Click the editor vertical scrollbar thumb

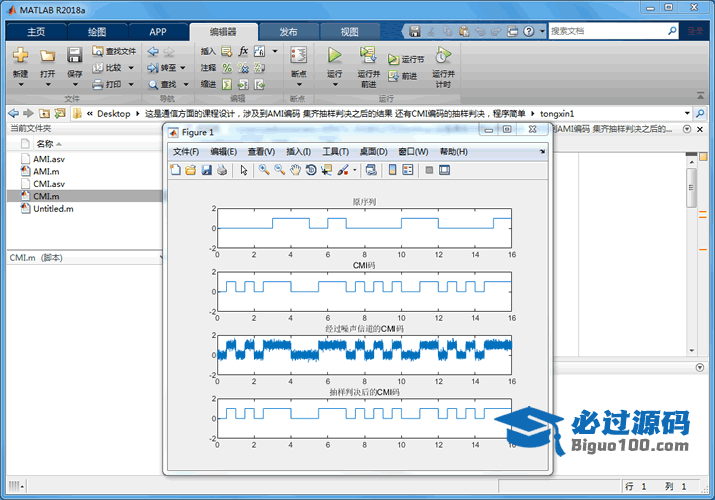tap(691, 187)
